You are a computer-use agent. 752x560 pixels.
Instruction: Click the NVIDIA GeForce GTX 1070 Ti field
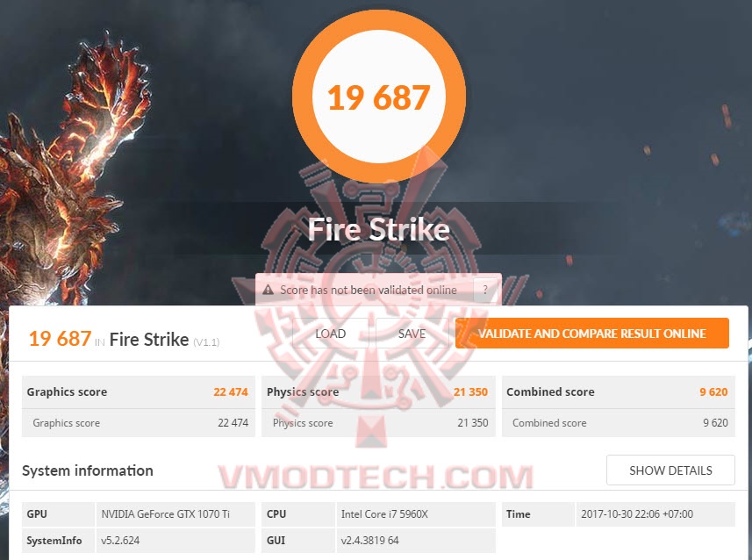pyautogui.click(x=175, y=514)
